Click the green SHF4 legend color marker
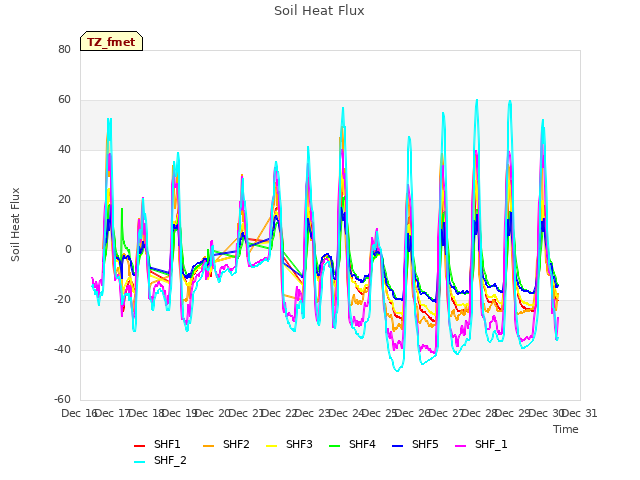 coord(335,446)
